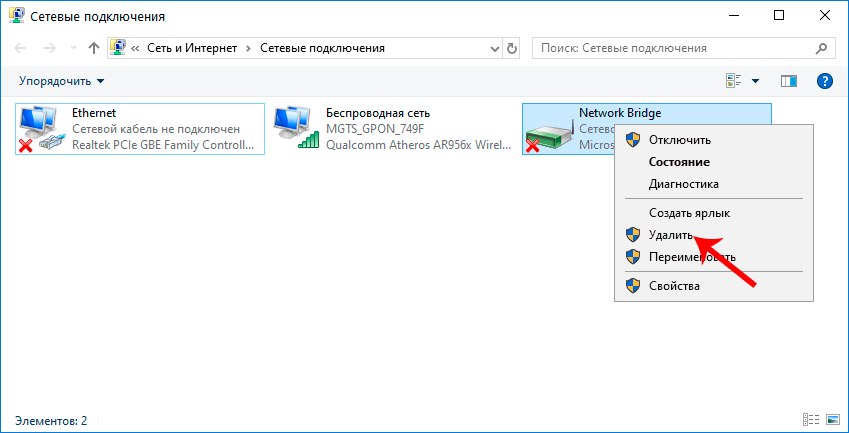Viewport: 849px width, 433px height.
Task: Choose Свойства in context menu
Action: coord(714,286)
